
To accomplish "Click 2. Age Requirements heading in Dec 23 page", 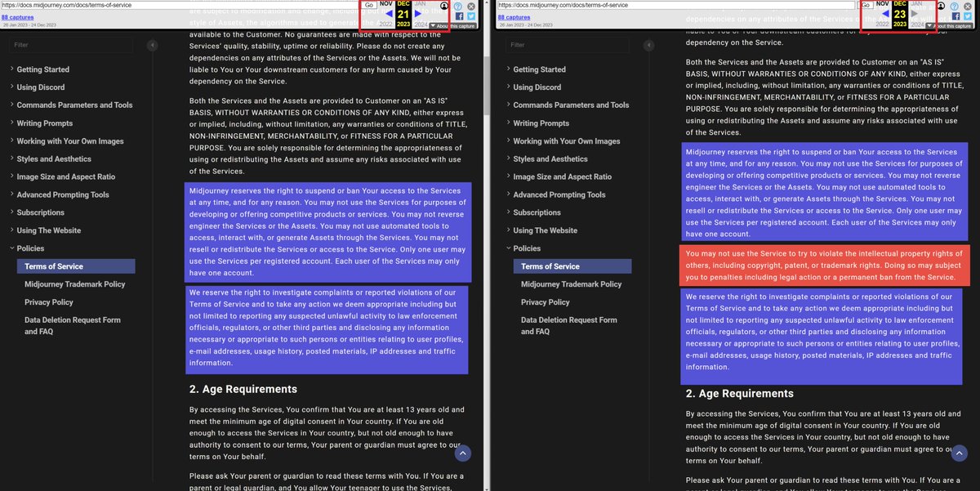I will [x=741, y=394].
